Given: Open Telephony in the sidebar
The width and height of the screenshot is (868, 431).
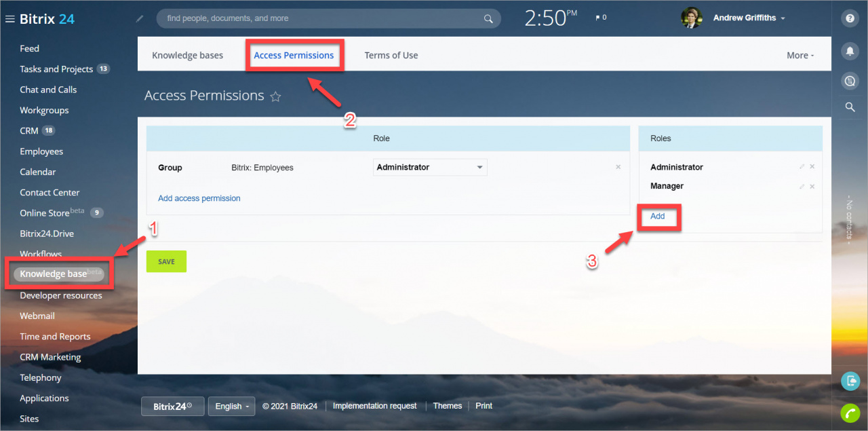Looking at the screenshot, I should click(x=41, y=377).
